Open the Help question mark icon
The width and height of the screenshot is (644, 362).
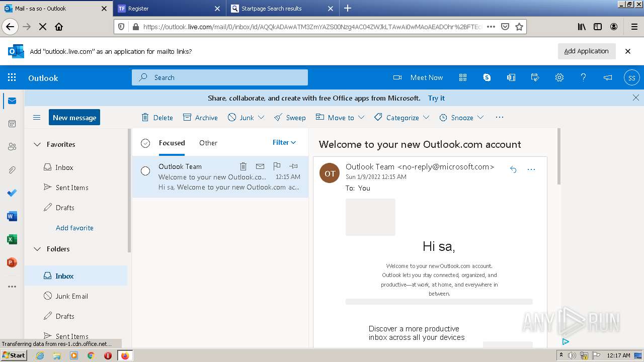coord(584,77)
